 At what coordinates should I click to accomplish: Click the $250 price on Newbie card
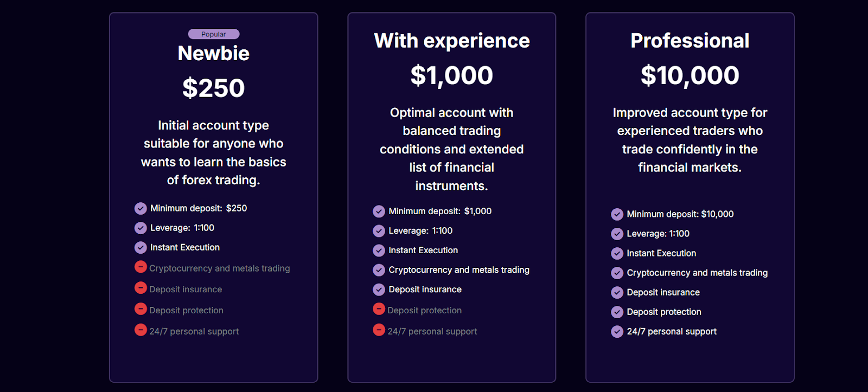[214, 88]
